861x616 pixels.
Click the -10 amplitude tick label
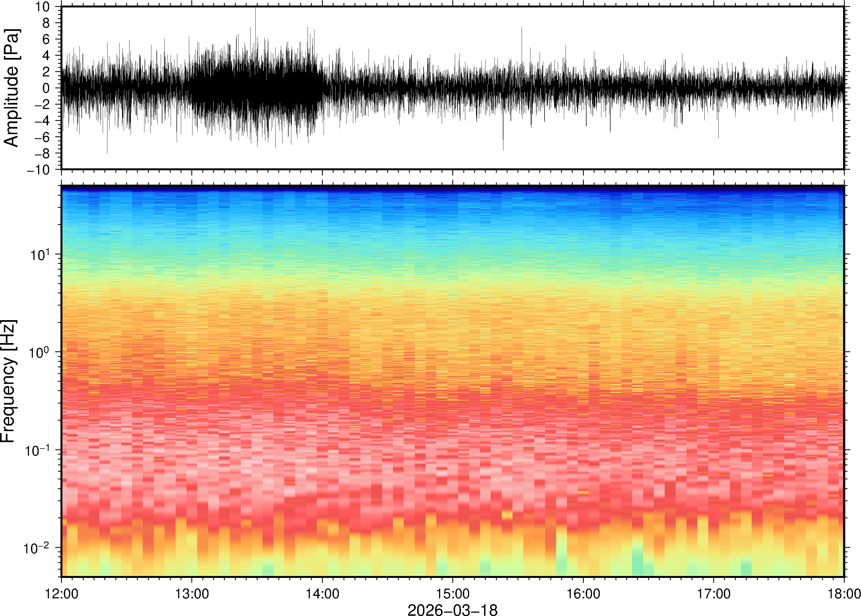[x=38, y=169]
